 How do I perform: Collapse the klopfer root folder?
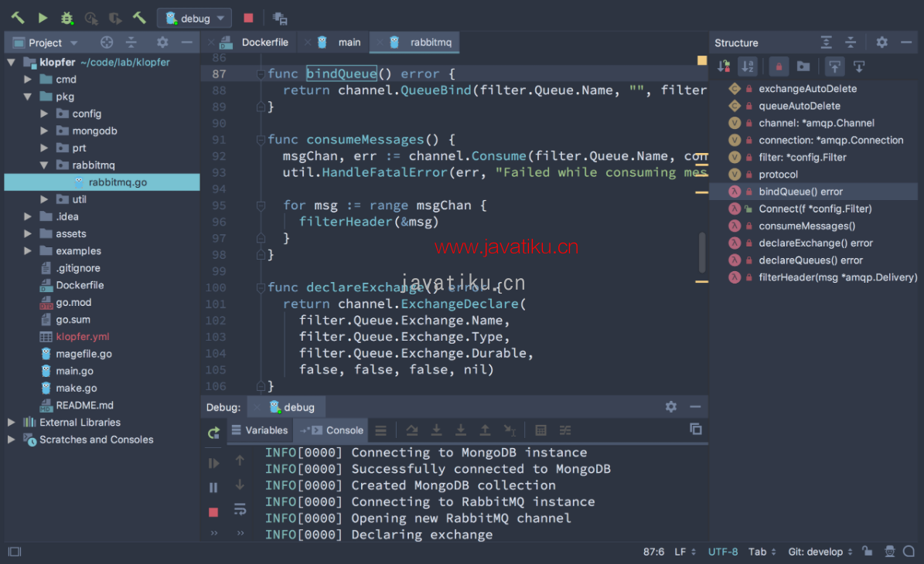[x=11, y=63]
